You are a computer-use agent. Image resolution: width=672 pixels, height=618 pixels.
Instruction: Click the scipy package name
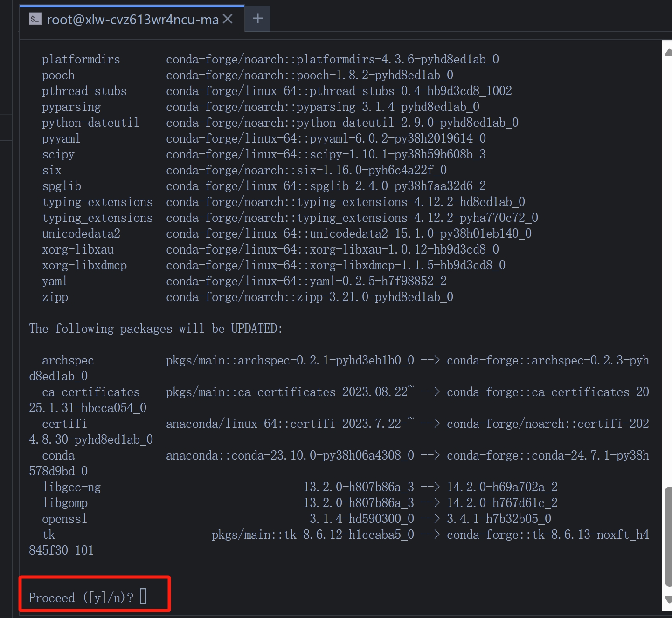tap(58, 154)
